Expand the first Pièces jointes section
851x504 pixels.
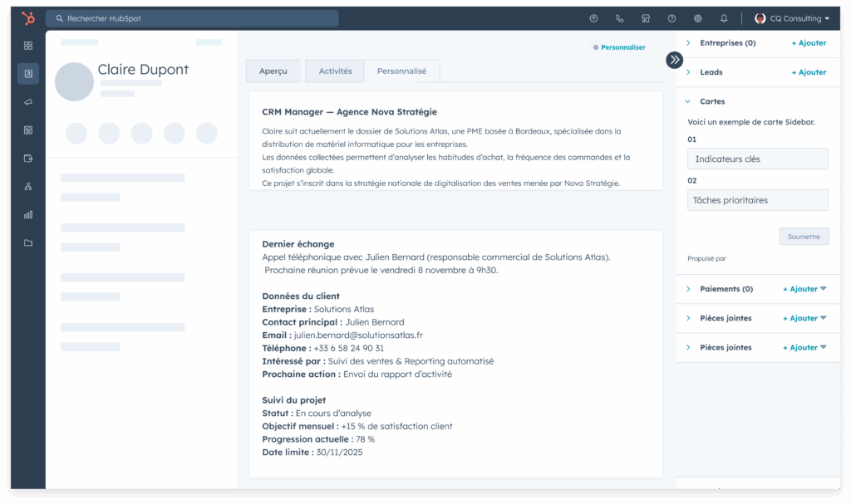tap(688, 319)
